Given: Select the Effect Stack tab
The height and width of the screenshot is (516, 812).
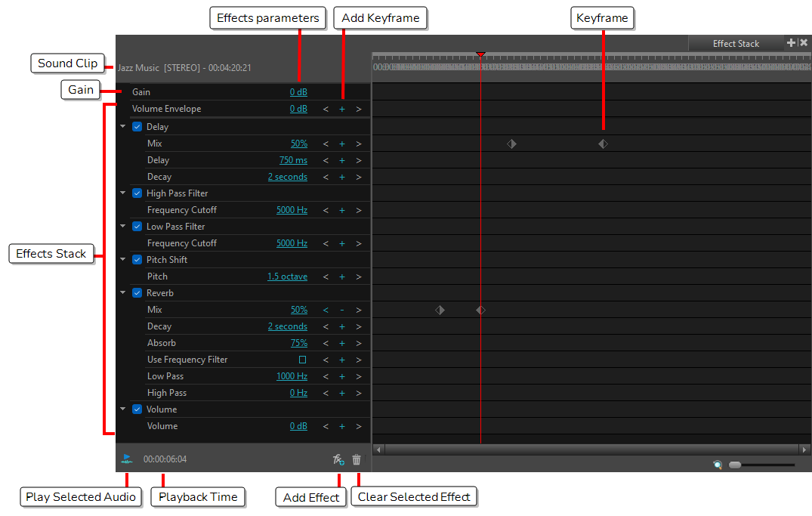Looking at the screenshot, I should pos(736,44).
